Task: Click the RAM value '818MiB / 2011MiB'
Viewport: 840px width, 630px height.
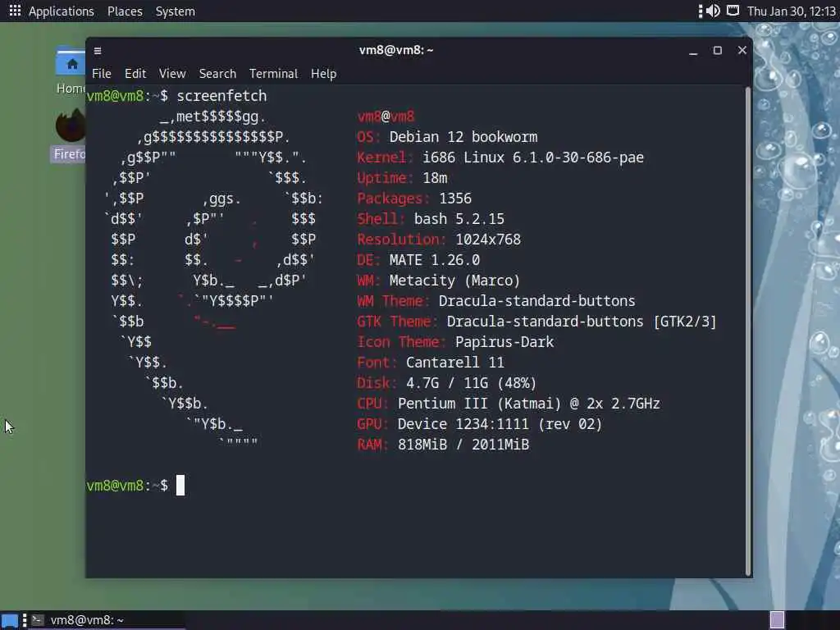Action: 463,445
